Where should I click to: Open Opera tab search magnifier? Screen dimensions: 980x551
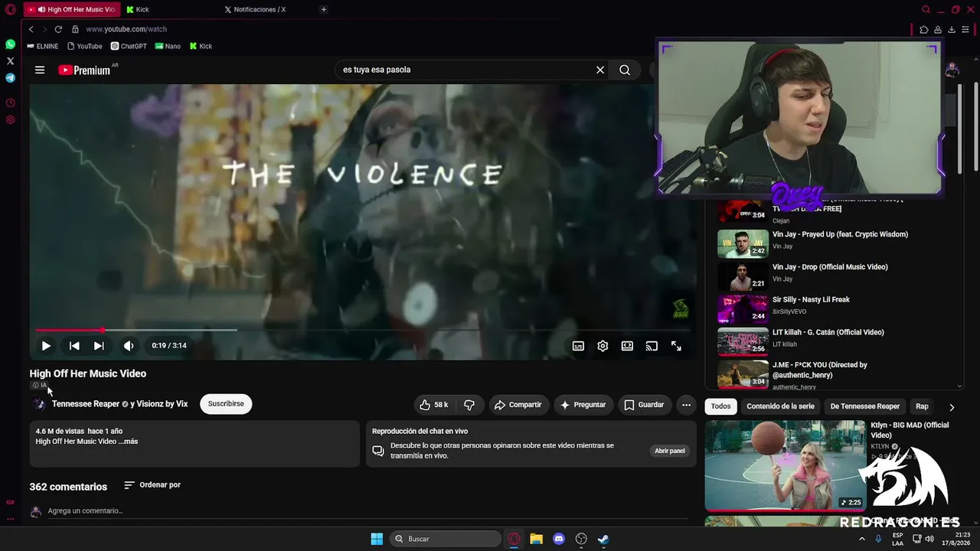926,10
